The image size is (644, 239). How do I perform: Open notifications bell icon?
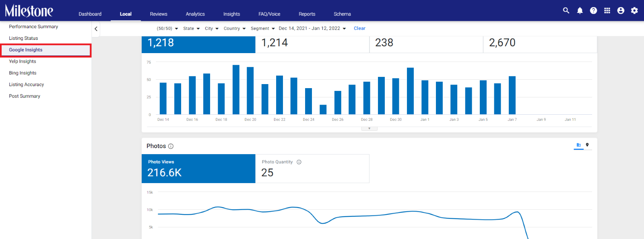(x=580, y=10)
